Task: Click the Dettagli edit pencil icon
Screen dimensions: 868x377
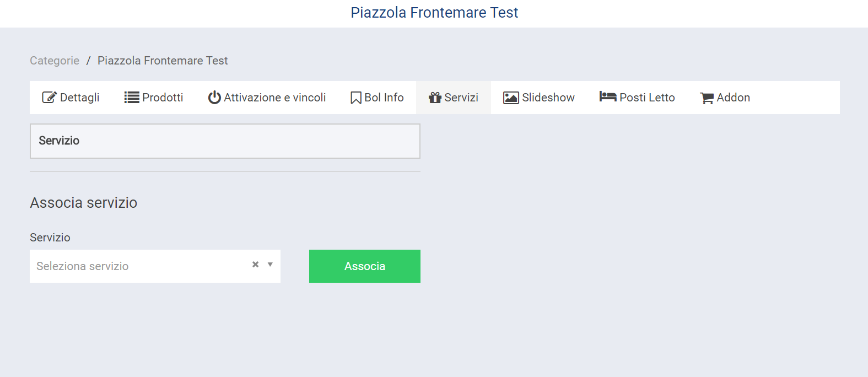Action: coord(49,98)
